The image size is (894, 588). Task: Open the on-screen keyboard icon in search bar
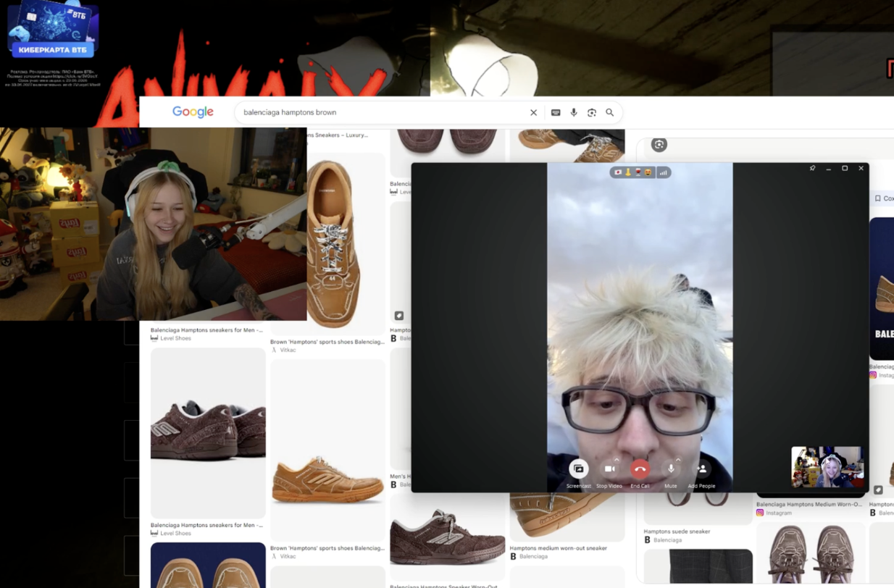click(556, 112)
